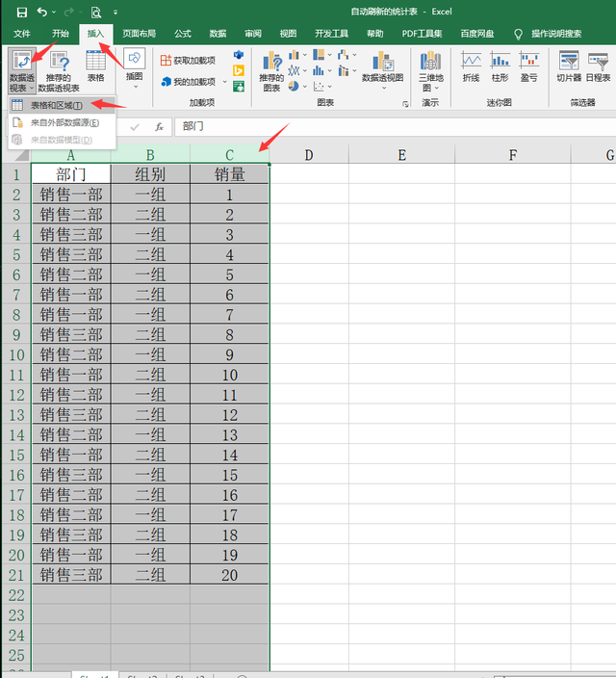Click the select-all corner triangle of sheet
The height and width of the screenshot is (678, 616).
point(20,155)
